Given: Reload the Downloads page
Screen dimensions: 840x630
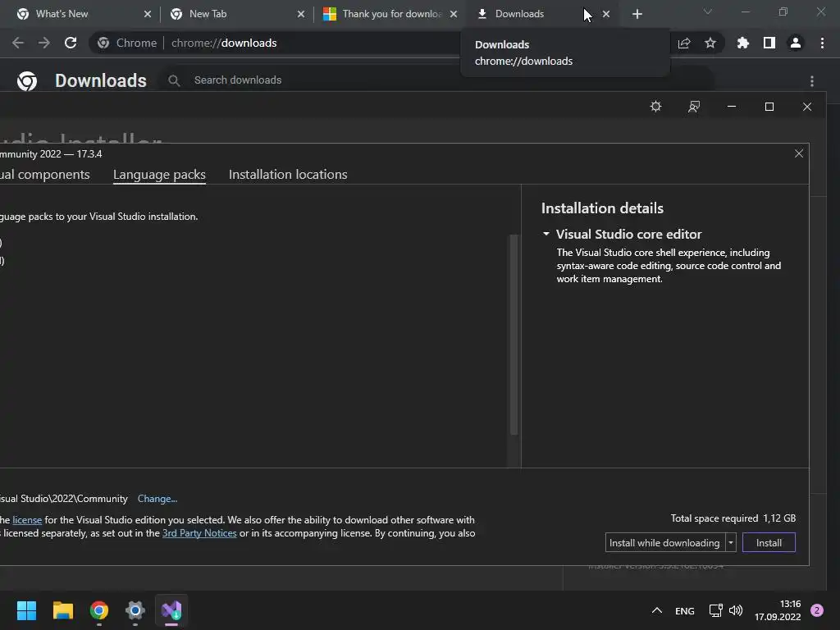Looking at the screenshot, I should point(71,43).
